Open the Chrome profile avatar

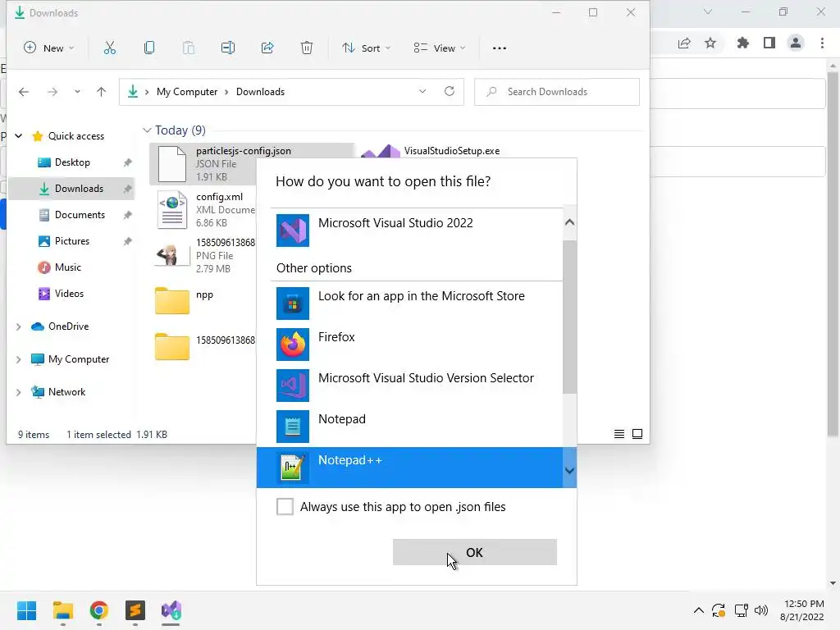coord(796,43)
